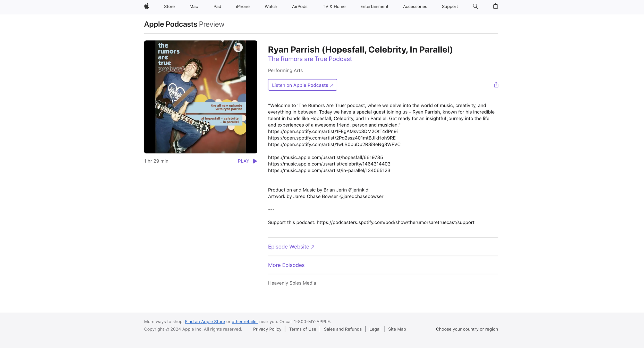The image size is (644, 348).
Task: Open the Accessories menu
Action: [415, 6]
